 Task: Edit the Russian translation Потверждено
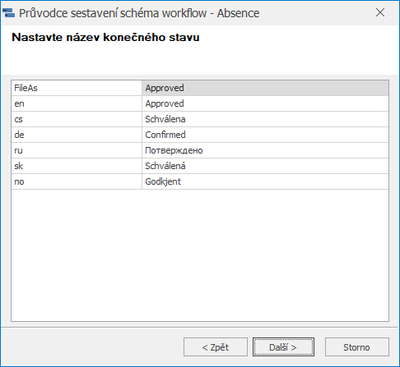pos(265,150)
